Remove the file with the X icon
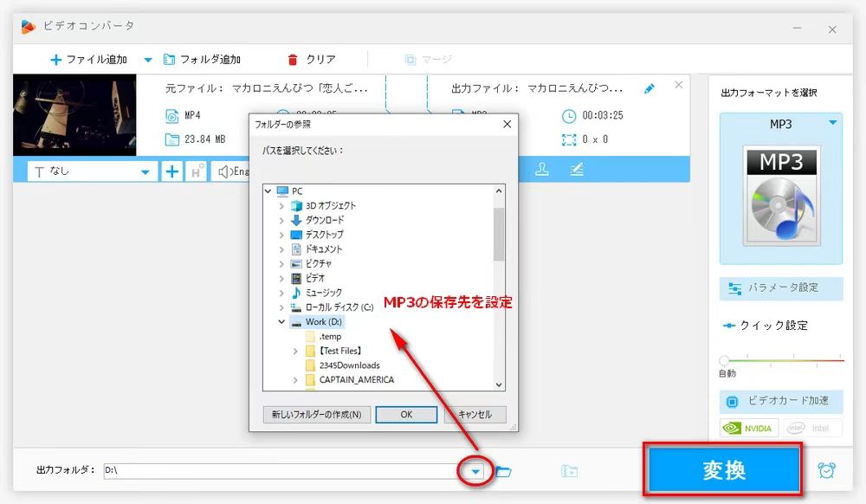Viewport: 866px width, 504px height. click(x=679, y=85)
